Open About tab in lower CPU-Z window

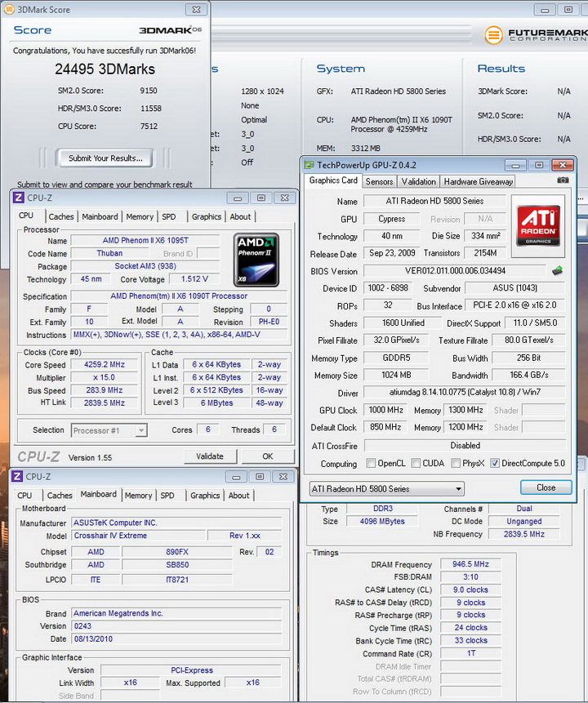coord(238,496)
